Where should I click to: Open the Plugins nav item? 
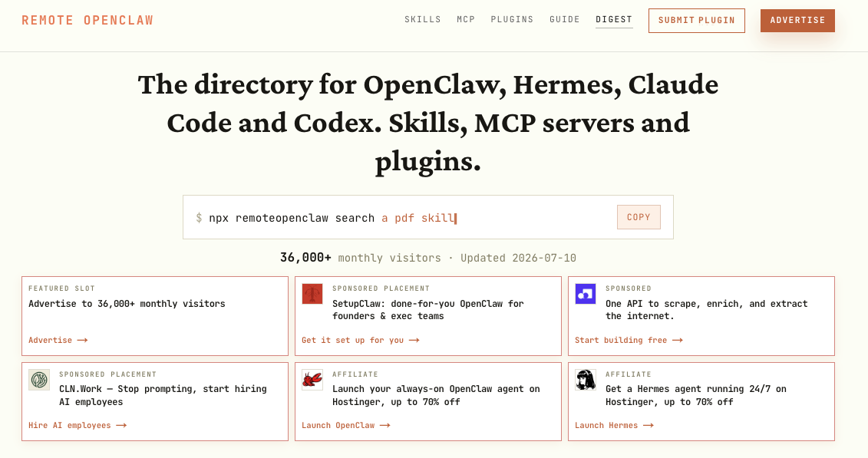click(512, 19)
